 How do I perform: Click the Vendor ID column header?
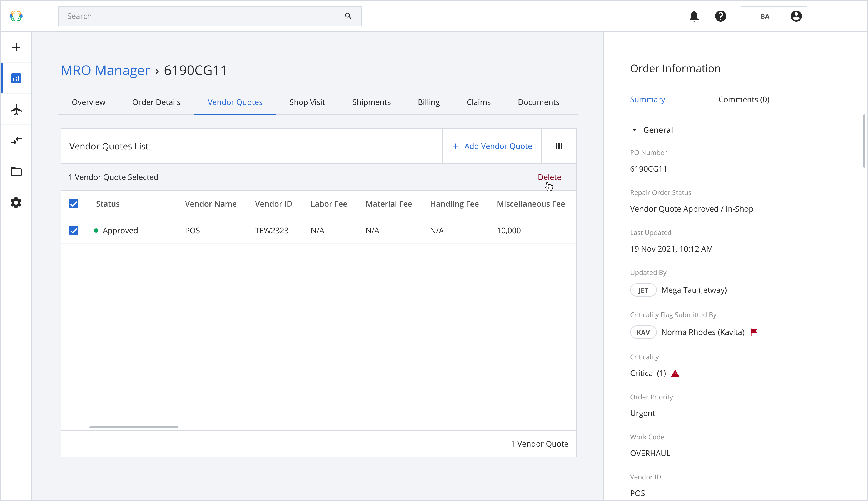tap(273, 204)
